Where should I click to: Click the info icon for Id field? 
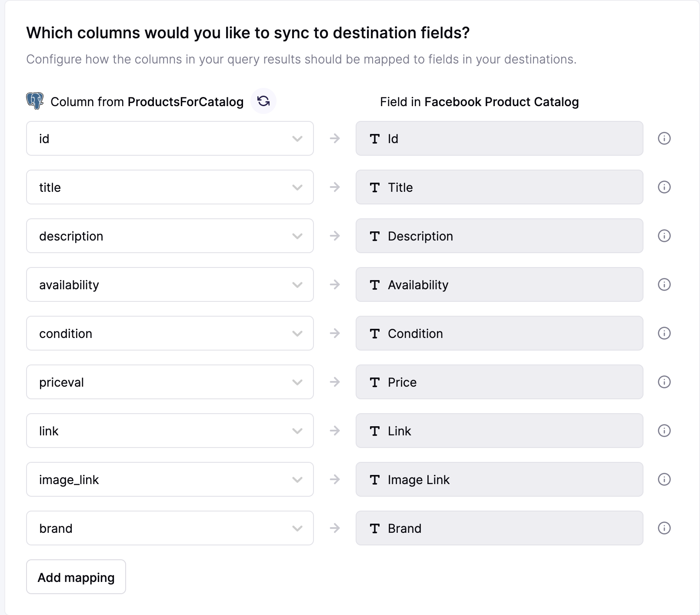pos(664,138)
